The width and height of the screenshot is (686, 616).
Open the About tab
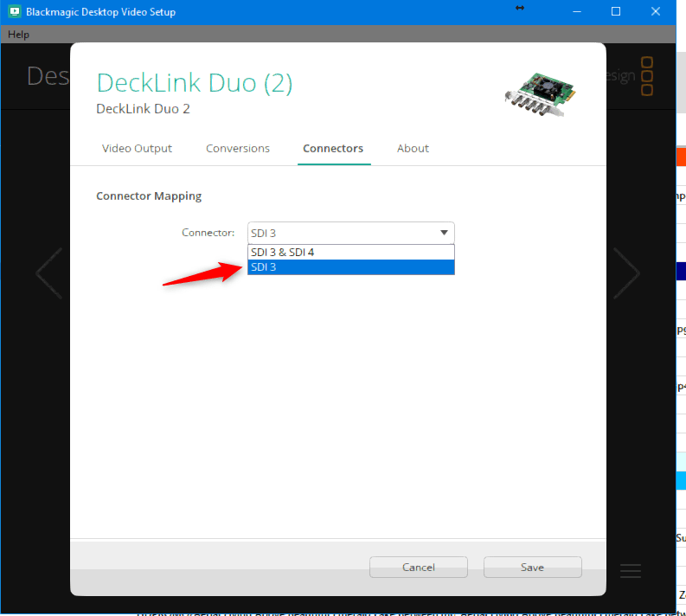(413, 149)
